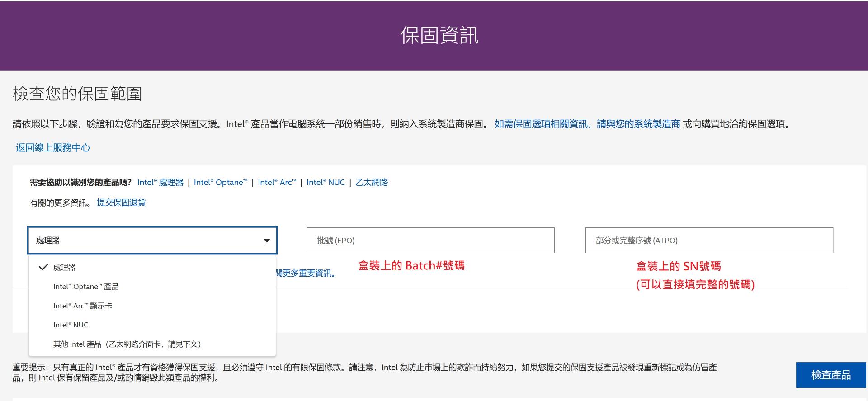Open the 提交保固退貨 link
The image size is (868, 401).
pyautogui.click(x=121, y=203)
